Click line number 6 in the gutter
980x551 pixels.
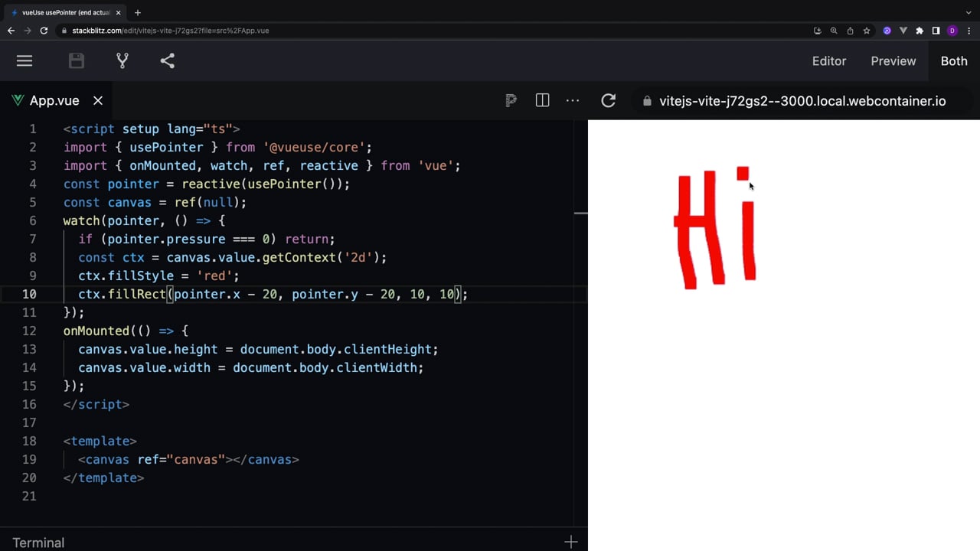33,220
